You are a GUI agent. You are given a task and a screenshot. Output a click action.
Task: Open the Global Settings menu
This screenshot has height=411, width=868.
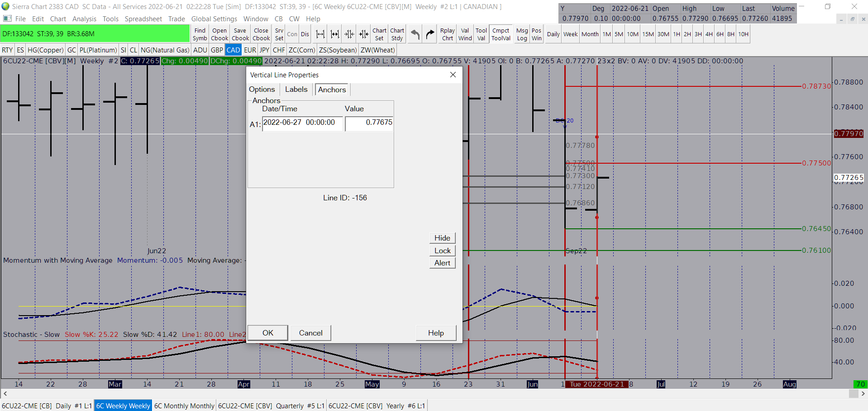(214, 19)
